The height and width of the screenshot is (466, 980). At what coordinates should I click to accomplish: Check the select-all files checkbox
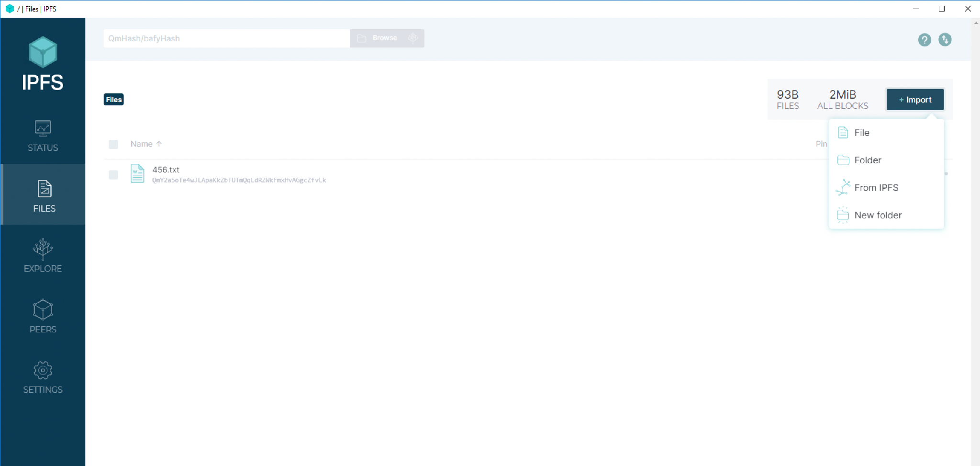pos(113,144)
